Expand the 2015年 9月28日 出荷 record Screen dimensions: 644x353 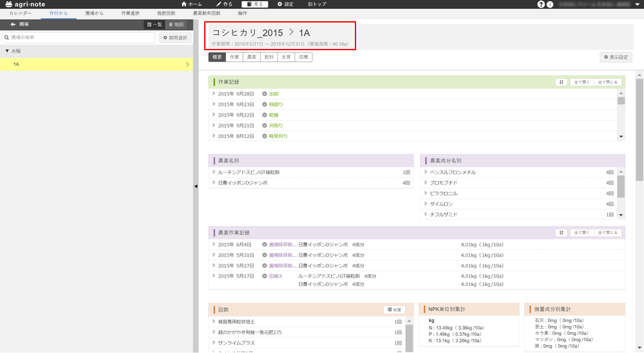click(214, 94)
